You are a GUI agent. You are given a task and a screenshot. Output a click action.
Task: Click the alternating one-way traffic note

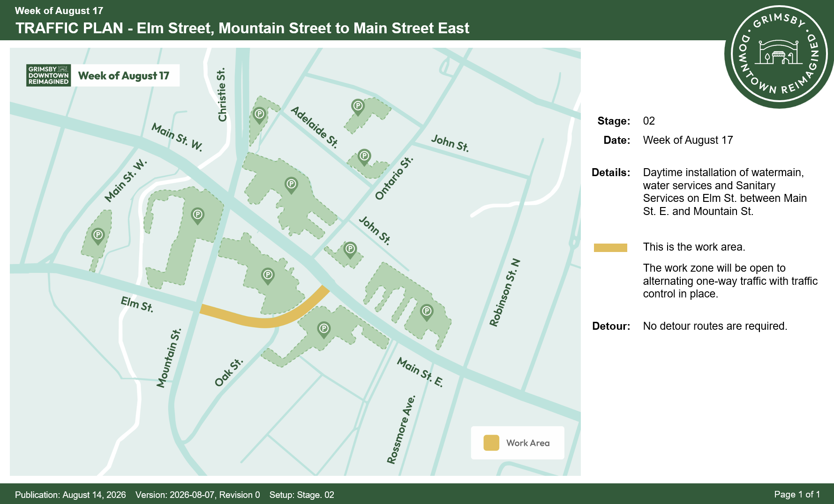pos(730,281)
